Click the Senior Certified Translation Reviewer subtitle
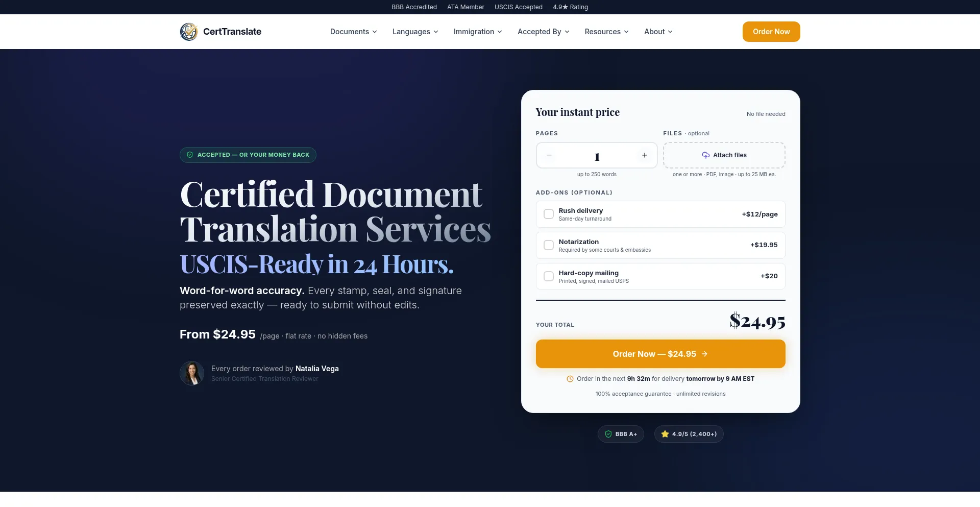This screenshot has width=980, height=507. tap(265, 379)
